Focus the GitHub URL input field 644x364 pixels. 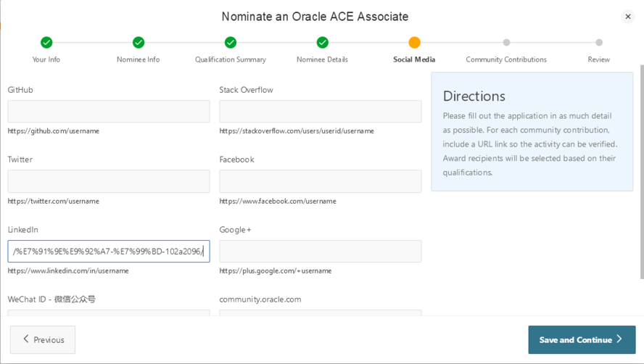point(109,112)
